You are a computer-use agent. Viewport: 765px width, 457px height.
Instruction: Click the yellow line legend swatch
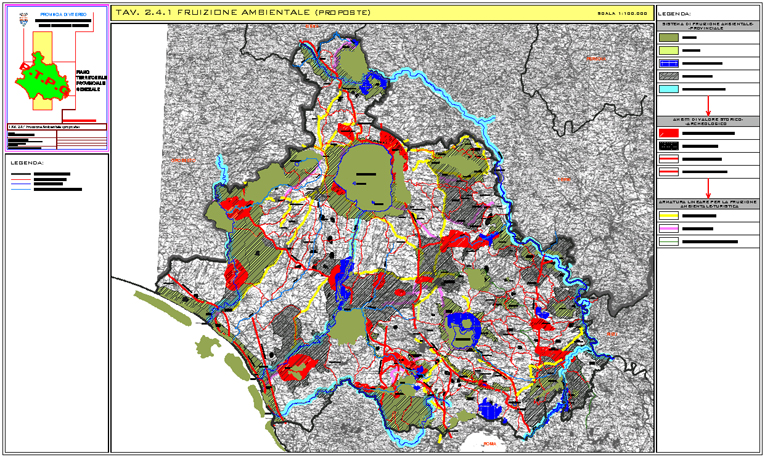(669, 216)
